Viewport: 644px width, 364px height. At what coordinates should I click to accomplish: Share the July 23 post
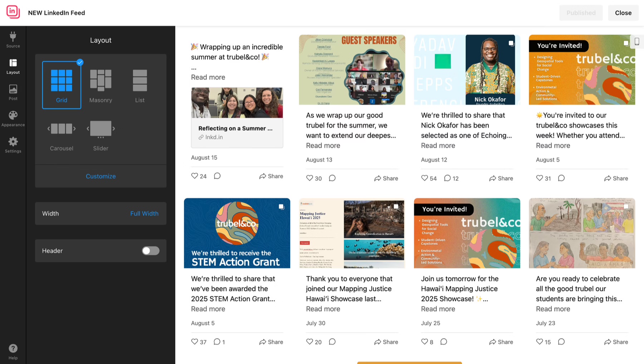coord(616,341)
